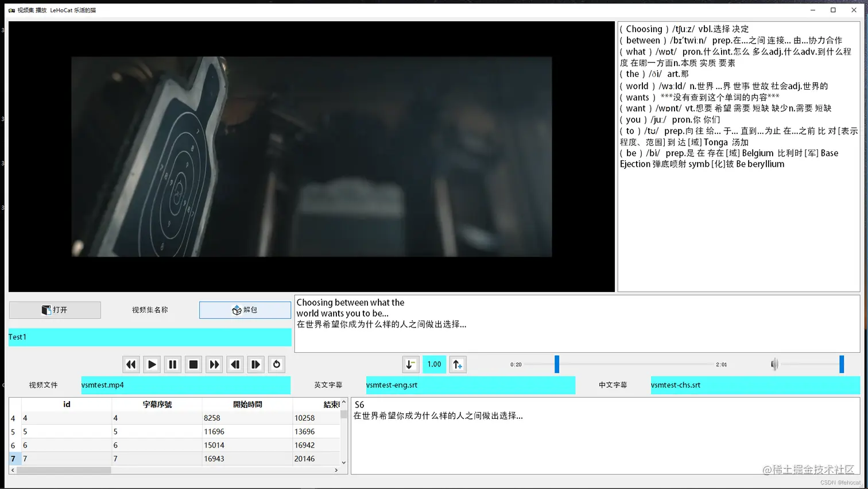The width and height of the screenshot is (868, 489).
Task: Increase playback speed with up-arrow button
Action: [x=458, y=364]
